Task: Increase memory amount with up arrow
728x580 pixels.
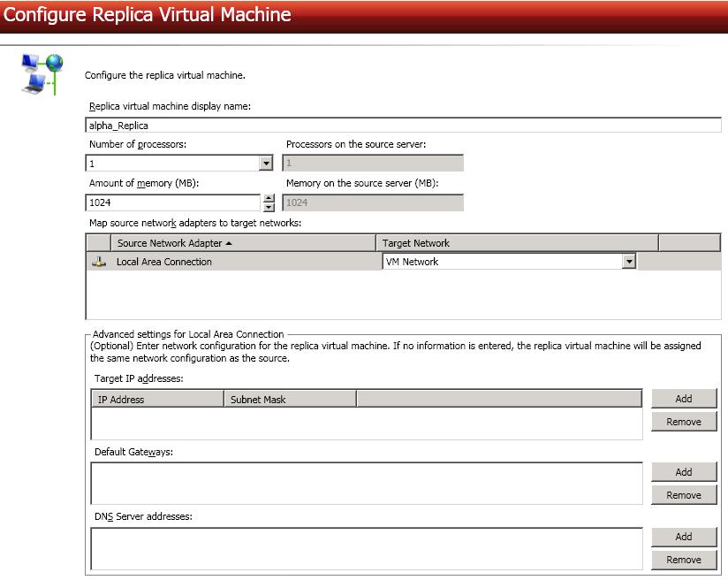Action: pyautogui.click(x=269, y=198)
